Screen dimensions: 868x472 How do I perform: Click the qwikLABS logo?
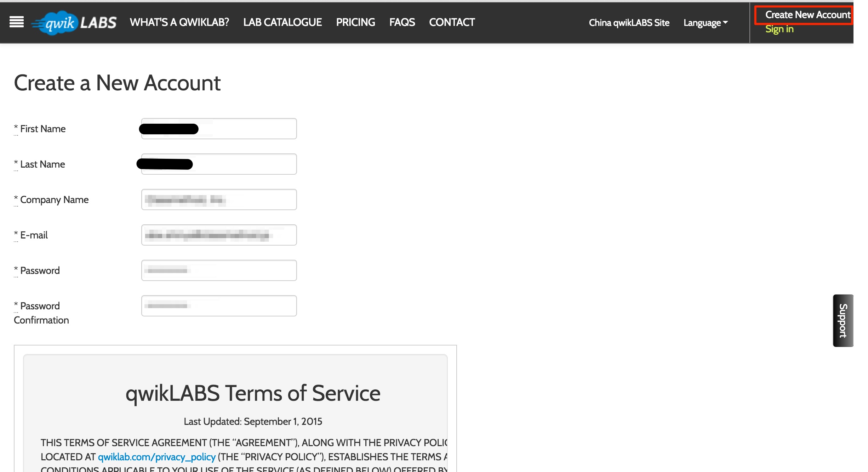tap(74, 23)
